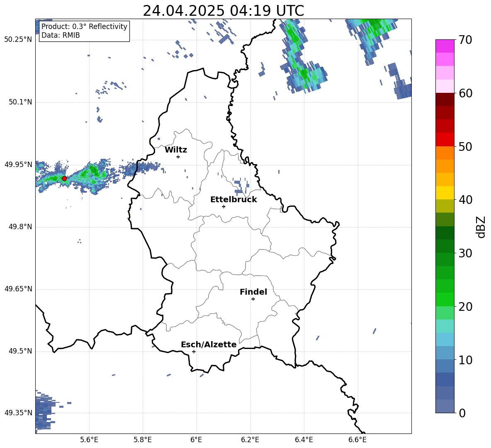Viewport: 491px width, 448px height.
Task: Click the 6°E longitude label
Action: point(196,440)
